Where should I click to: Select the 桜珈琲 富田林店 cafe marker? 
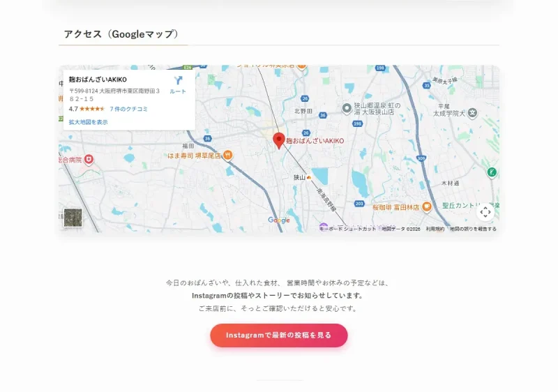tap(426, 206)
